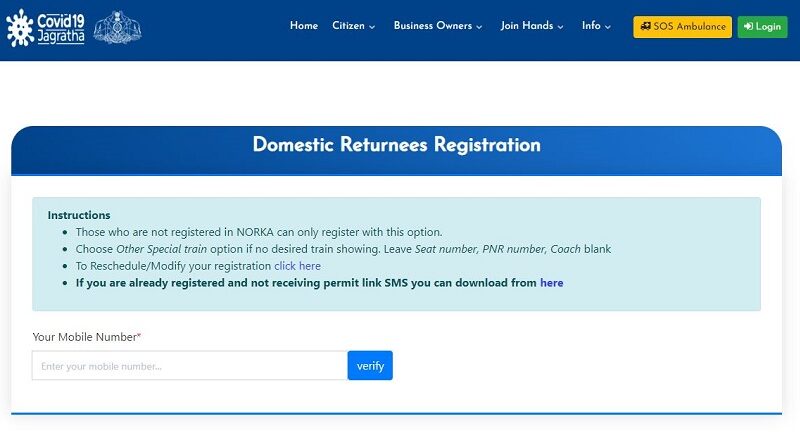The height and width of the screenshot is (445, 800).
Task: Focus the mobile number input field
Action: click(x=190, y=365)
